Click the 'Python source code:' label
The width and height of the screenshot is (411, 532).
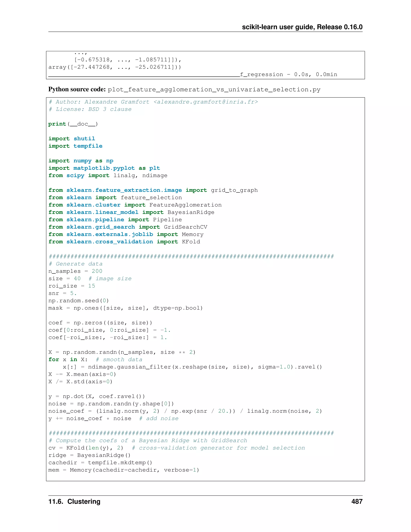pyautogui.click(x=77, y=89)
